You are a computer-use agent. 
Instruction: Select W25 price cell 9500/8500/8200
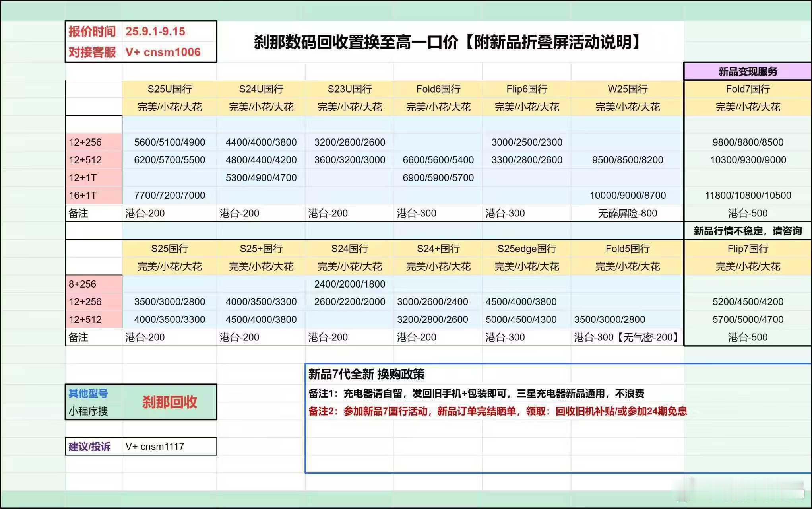pyautogui.click(x=628, y=160)
